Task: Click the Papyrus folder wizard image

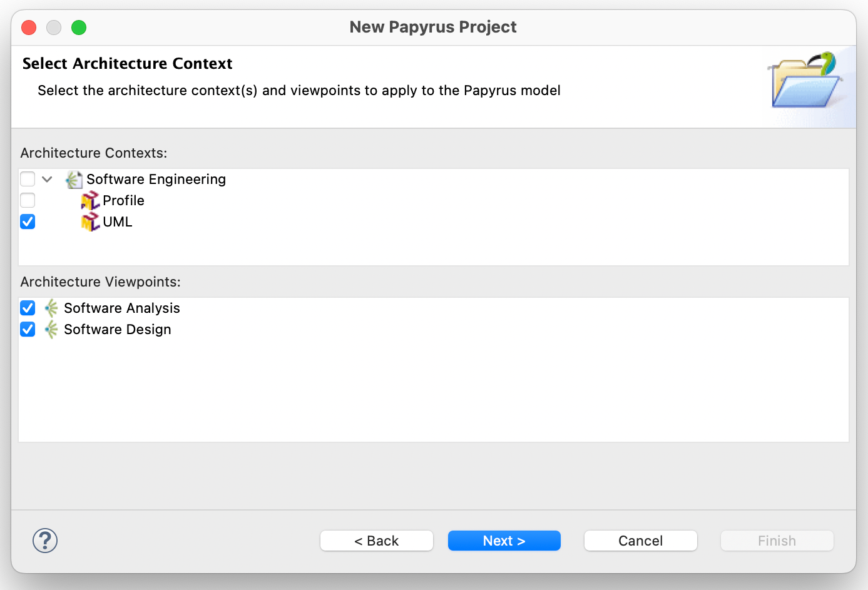Action: 805,80
